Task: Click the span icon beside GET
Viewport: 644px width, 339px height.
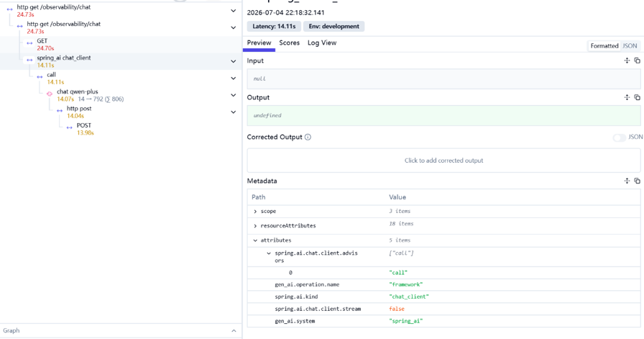Action: tap(29, 42)
